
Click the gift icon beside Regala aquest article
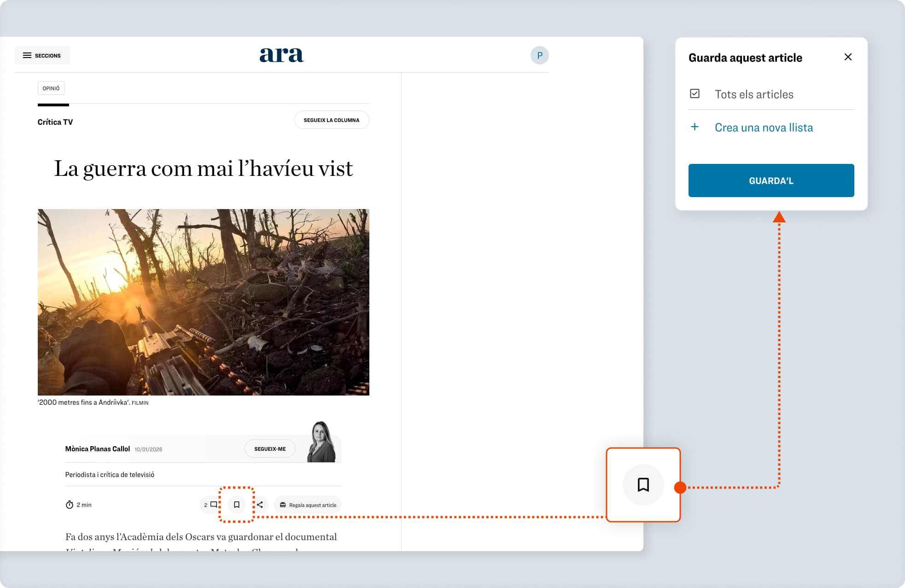[283, 505]
